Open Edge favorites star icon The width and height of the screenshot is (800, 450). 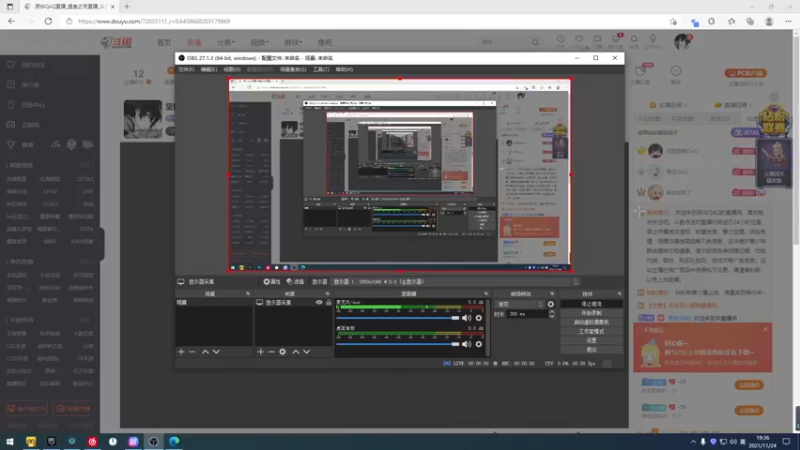731,21
